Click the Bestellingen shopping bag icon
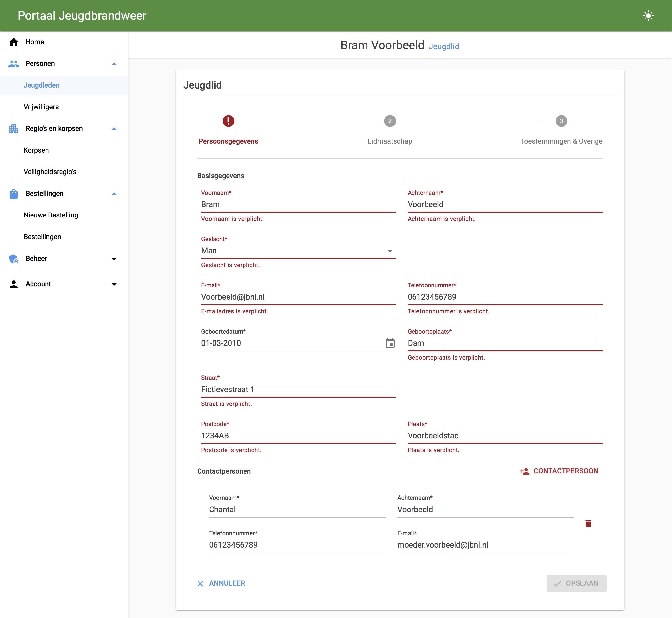This screenshot has height=618, width=672. [14, 194]
